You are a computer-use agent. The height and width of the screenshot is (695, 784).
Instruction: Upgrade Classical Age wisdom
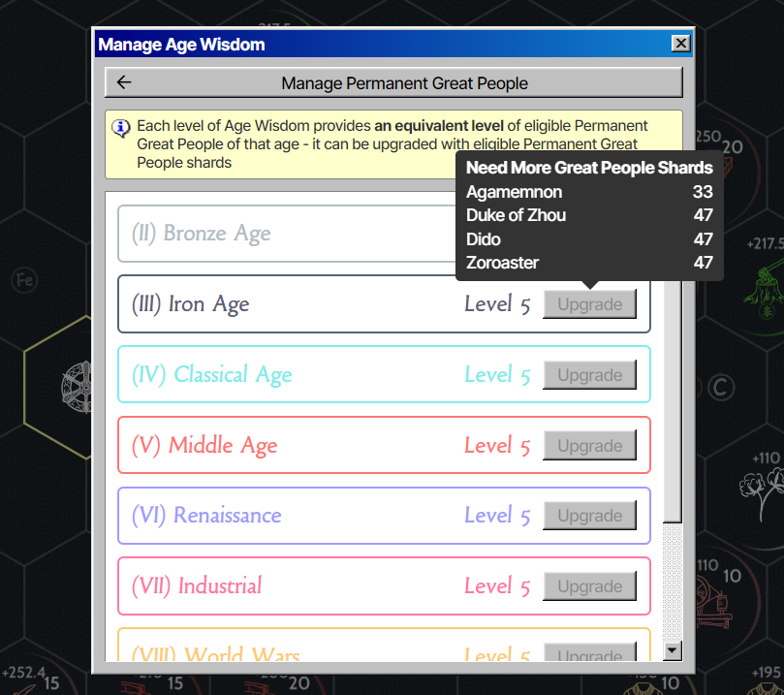point(589,374)
